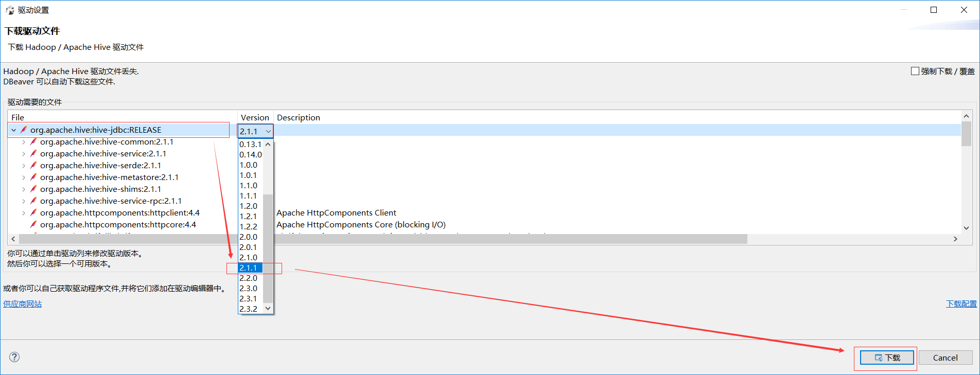Click the help question mark icon
Viewport: 980px width, 375px height.
coord(14,357)
